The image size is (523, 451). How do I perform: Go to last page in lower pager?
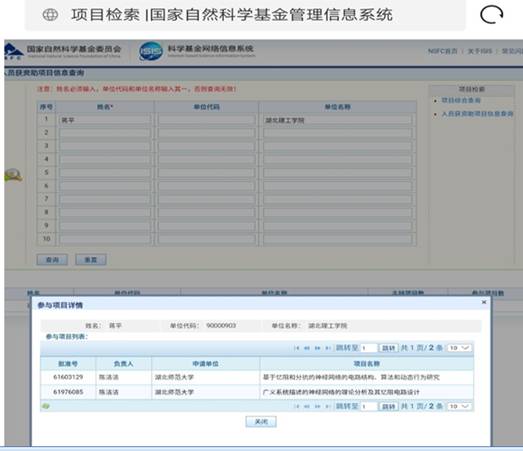pos(328,406)
